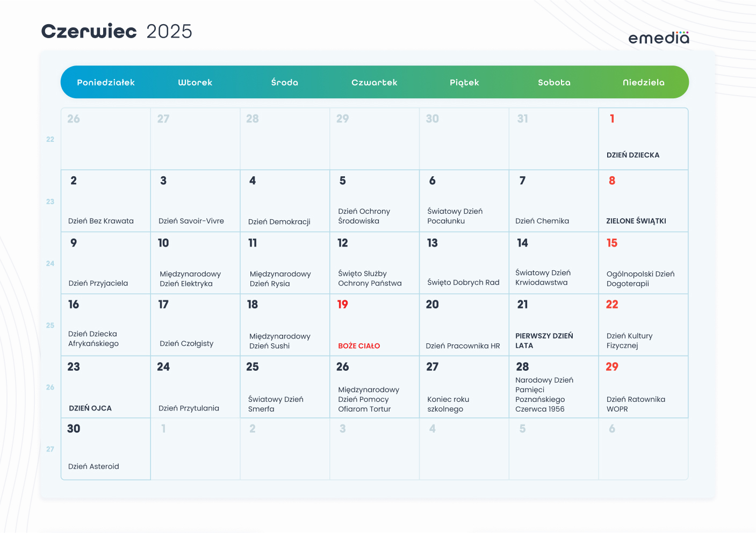Open June 8 Zielone Świątki cell

tap(643, 201)
